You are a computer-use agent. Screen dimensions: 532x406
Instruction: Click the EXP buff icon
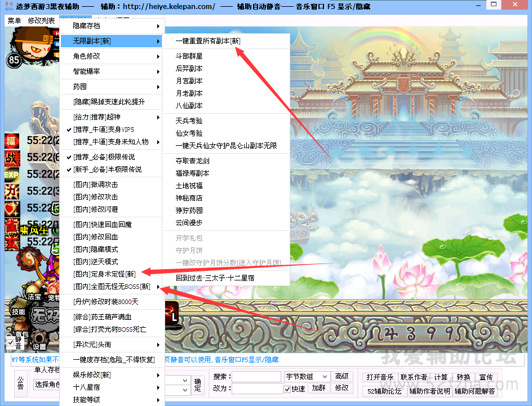(11, 175)
